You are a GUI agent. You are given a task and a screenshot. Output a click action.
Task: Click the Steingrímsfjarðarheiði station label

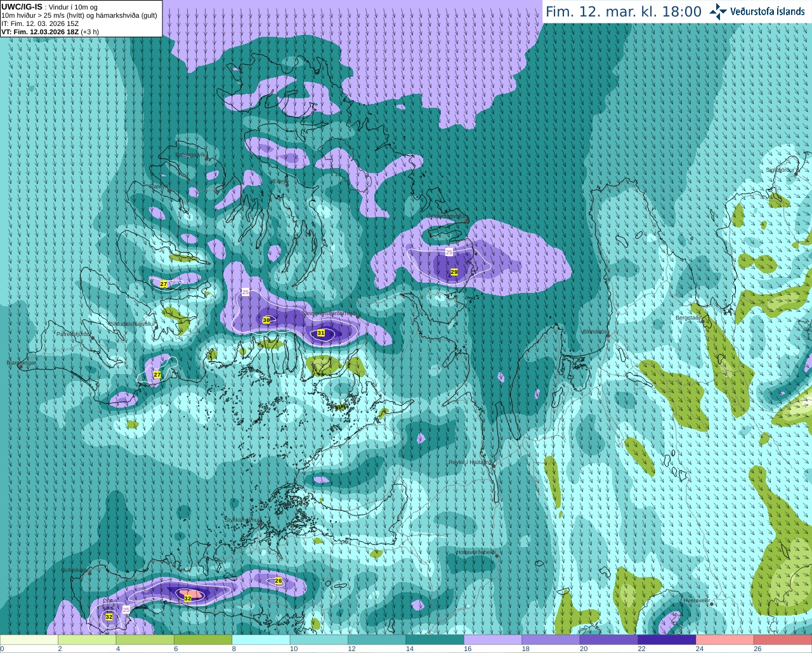pos(328,313)
